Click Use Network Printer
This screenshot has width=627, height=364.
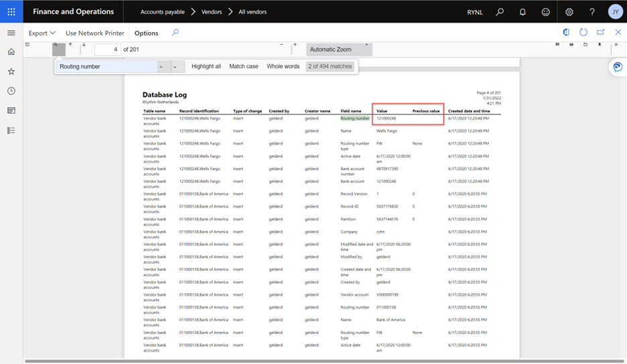click(x=94, y=33)
